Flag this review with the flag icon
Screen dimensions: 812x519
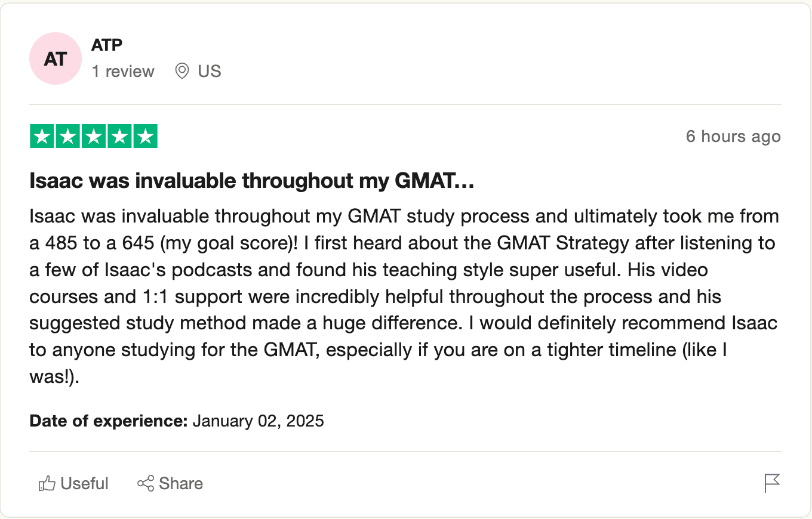[772, 483]
